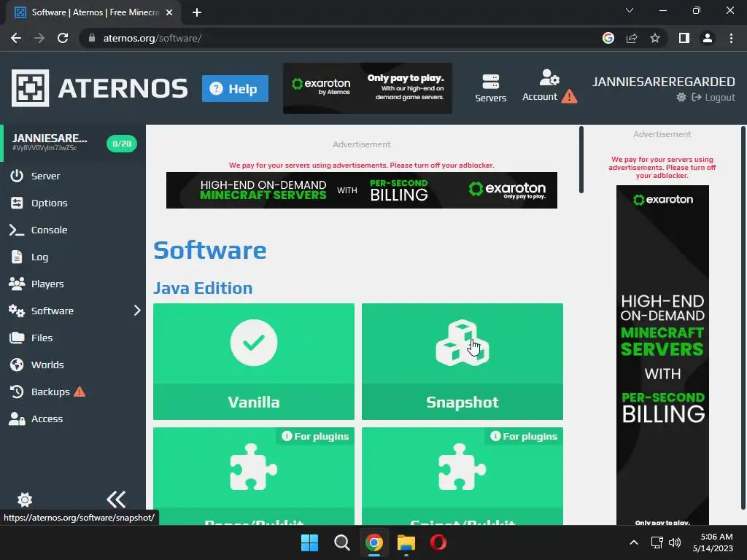Click the main content scrollbar
Image resolution: width=747 pixels, height=560 pixels.
coord(581,160)
